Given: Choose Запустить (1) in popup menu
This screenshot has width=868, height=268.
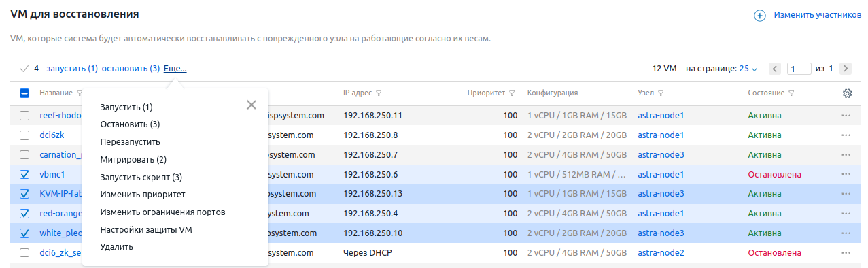Looking at the screenshot, I should 126,107.
